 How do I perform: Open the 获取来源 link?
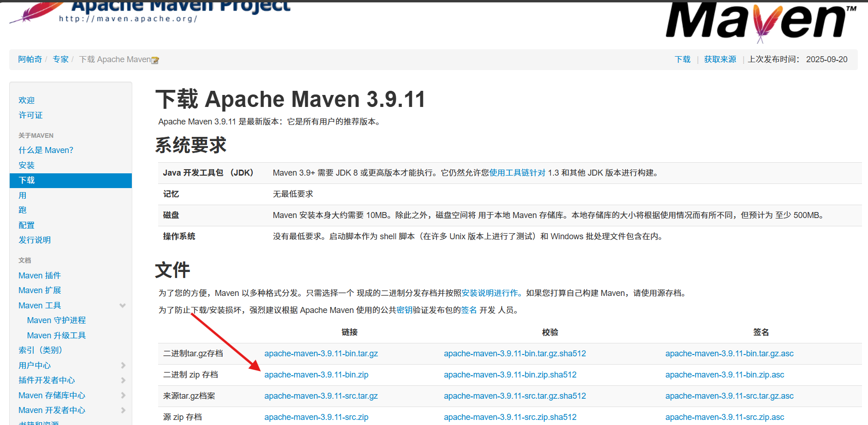720,59
